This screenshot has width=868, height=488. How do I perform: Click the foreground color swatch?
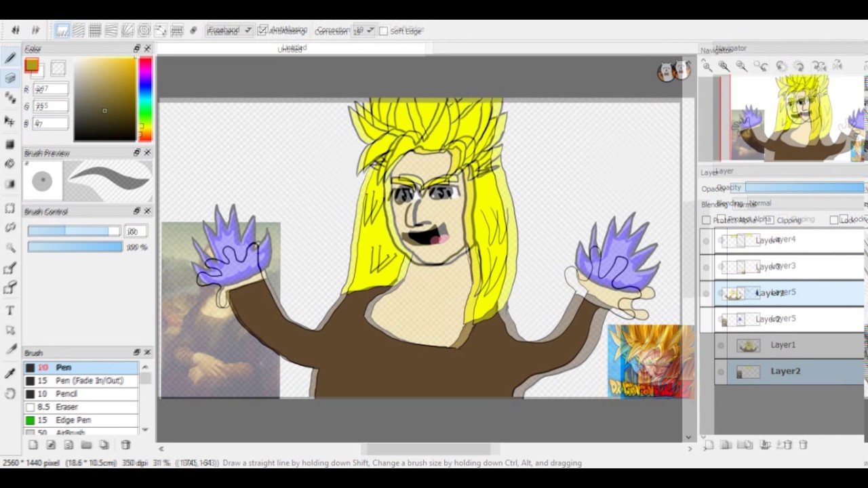[31, 65]
